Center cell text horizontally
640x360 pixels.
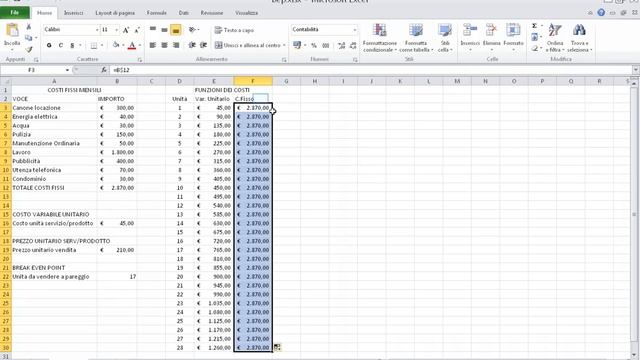[164, 45]
